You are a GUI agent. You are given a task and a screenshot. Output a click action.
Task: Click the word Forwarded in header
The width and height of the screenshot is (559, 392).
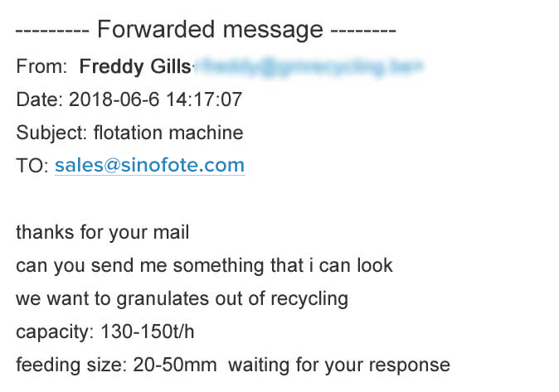coord(156,29)
